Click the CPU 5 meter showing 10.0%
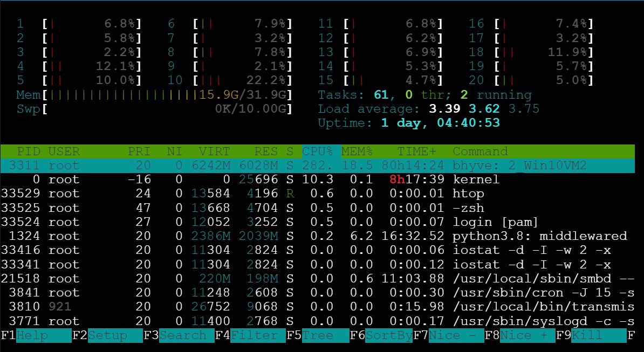644x352 pixels. pos(79,80)
